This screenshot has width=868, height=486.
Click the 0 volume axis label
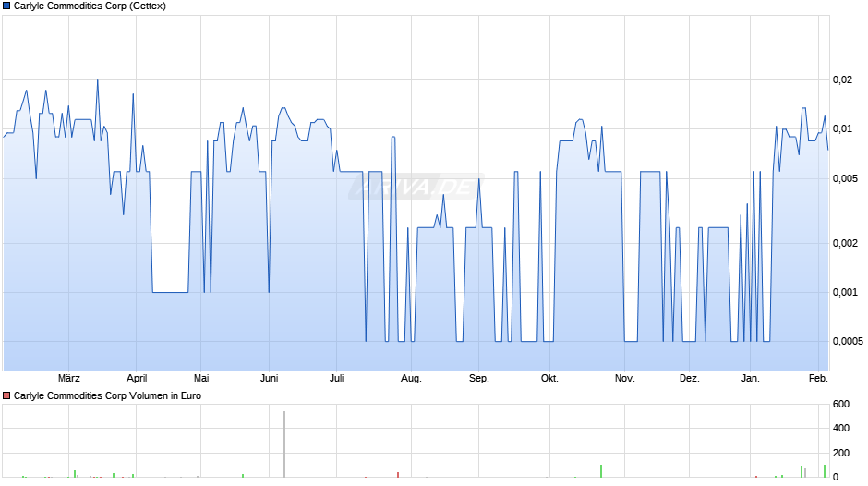click(x=836, y=477)
